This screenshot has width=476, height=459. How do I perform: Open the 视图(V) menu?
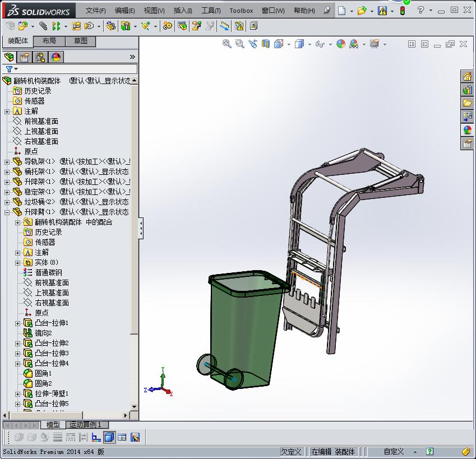coord(154,11)
